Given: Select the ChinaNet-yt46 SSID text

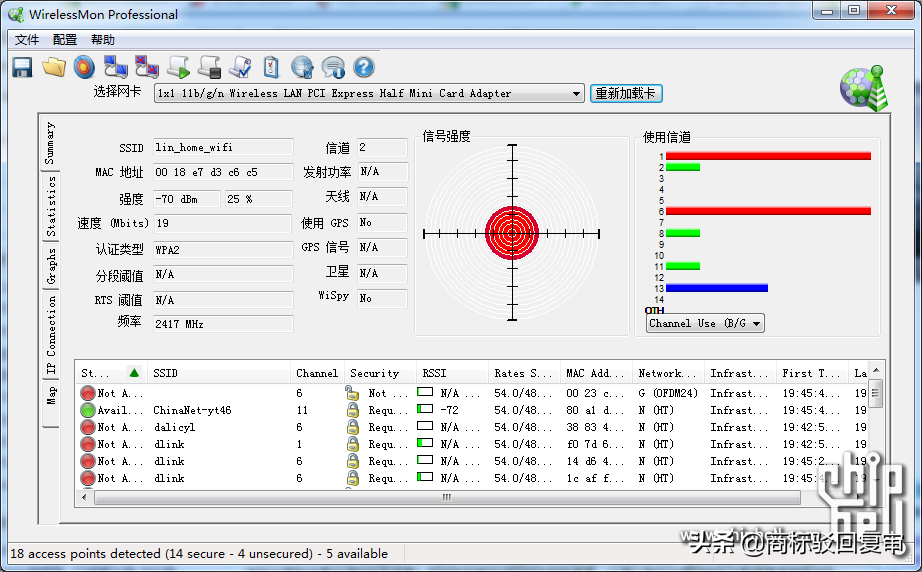Looking at the screenshot, I should pyautogui.click(x=192, y=410).
